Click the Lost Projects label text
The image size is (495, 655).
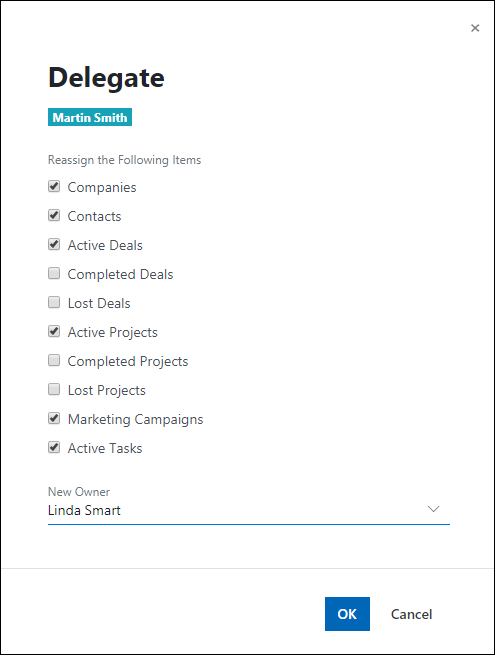[x=107, y=391]
